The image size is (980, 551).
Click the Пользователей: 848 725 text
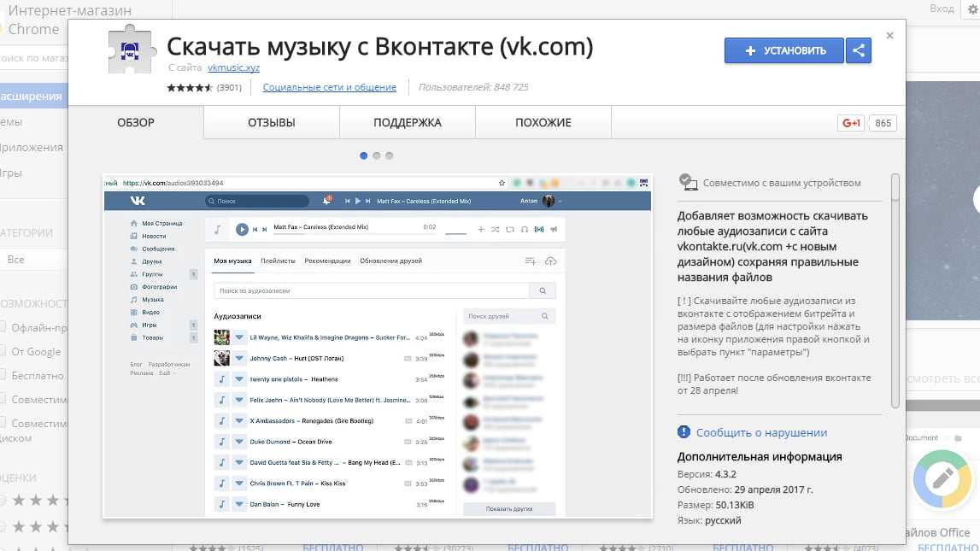point(473,87)
